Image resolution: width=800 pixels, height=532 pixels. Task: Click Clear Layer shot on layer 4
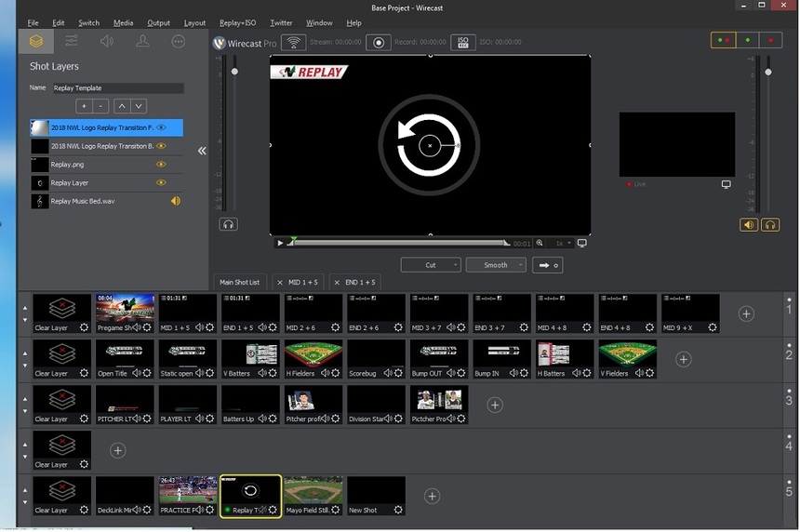[x=61, y=450]
